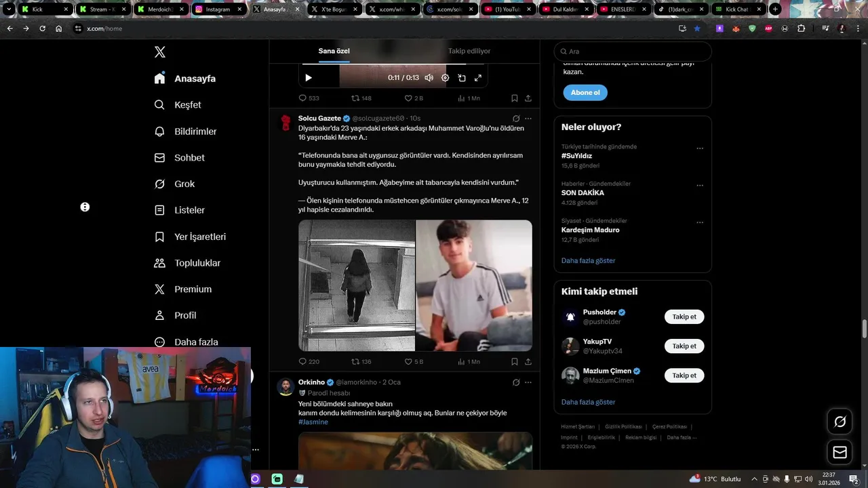Open Listeler from sidebar
The width and height of the screenshot is (868, 488).
[179, 210]
